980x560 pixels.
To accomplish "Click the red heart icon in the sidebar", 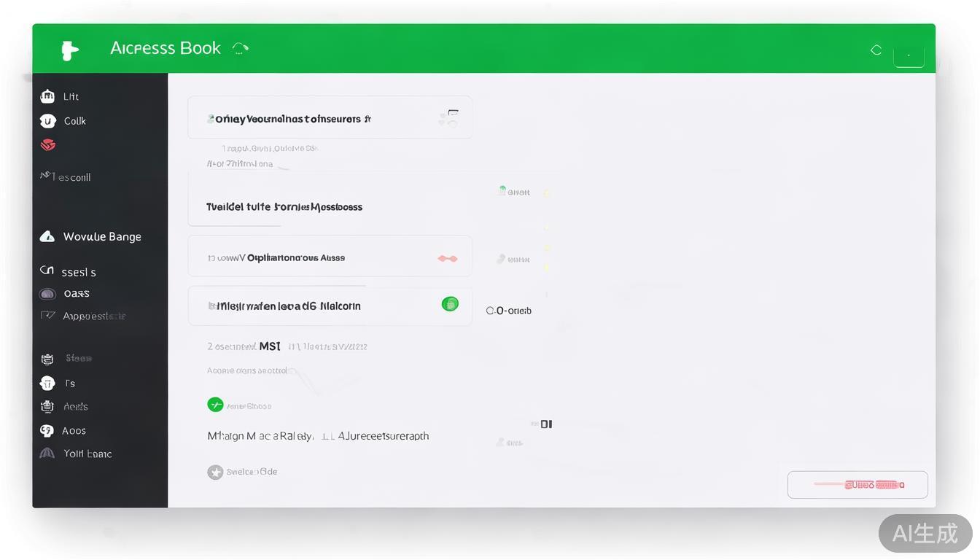I will pos(47,144).
